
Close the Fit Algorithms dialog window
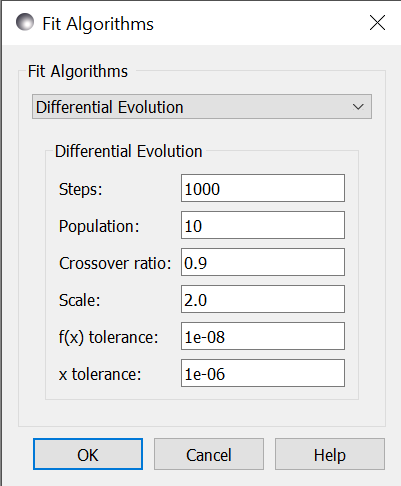tap(377, 23)
